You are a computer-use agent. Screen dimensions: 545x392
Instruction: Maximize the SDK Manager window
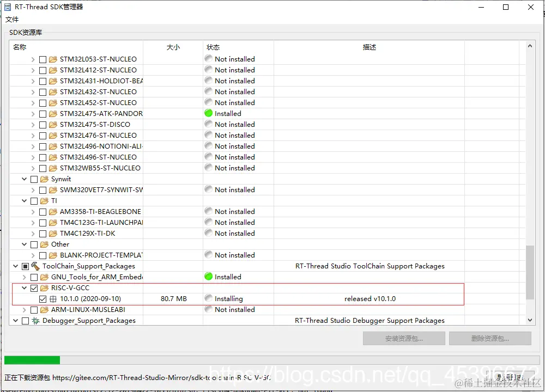[x=506, y=7]
